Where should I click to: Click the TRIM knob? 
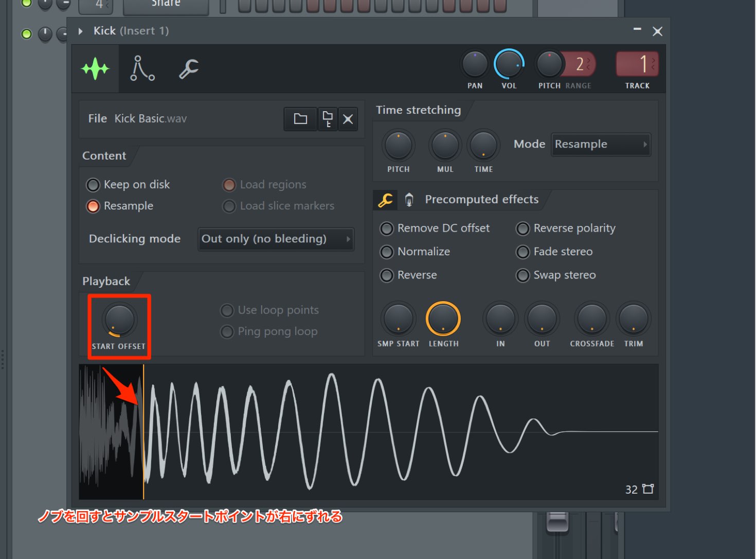634,319
